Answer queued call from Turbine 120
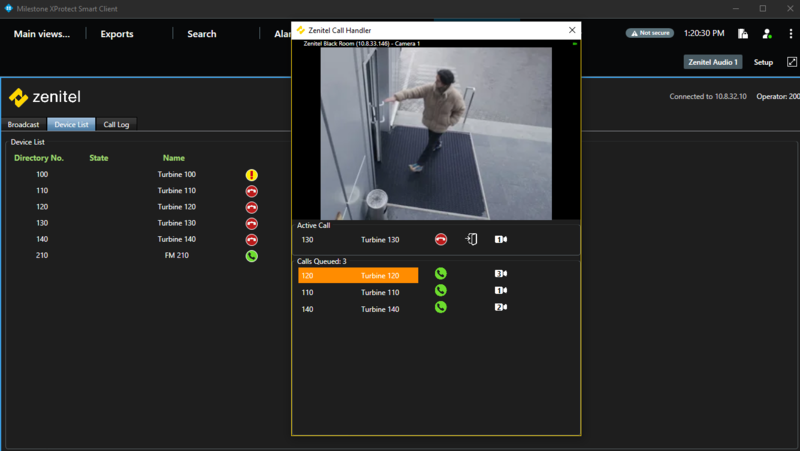This screenshot has width=800, height=451. pos(440,274)
